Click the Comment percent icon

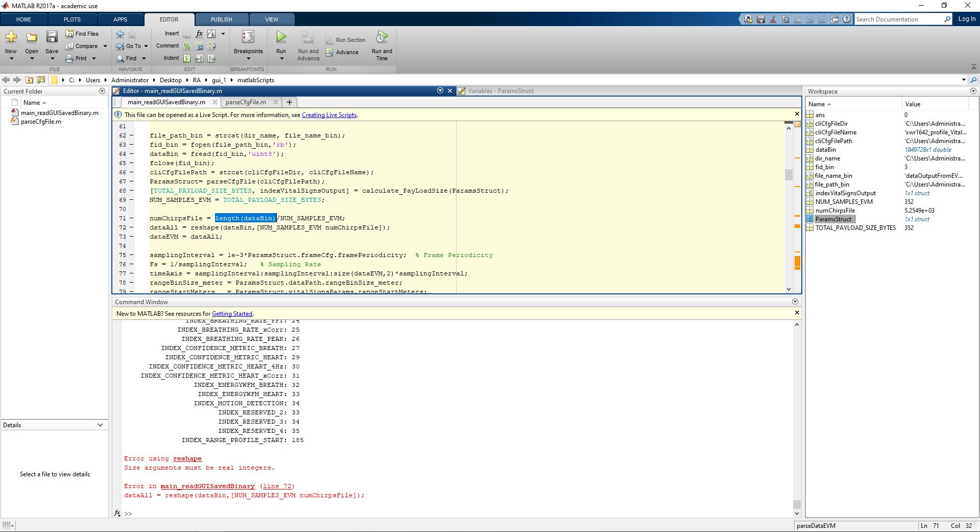click(x=187, y=46)
